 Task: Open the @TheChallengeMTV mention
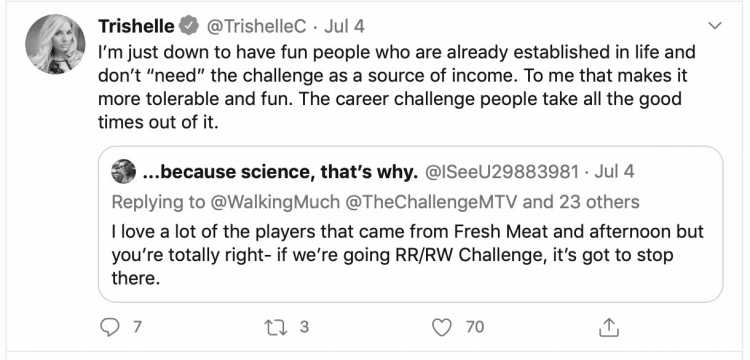pos(430,202)
